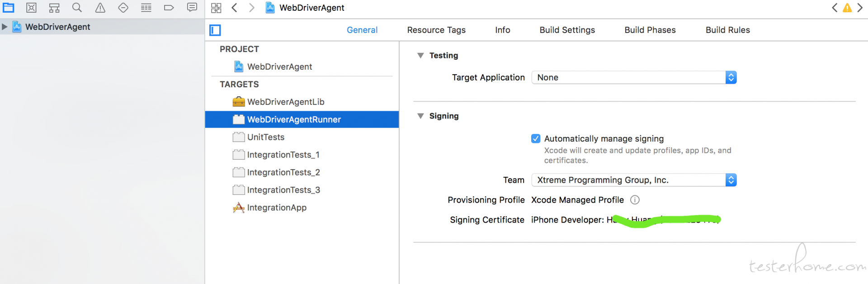Viewport: 868px width, 284px height.
Task: Click the TARGETS section header
Action: coord(240,84)
